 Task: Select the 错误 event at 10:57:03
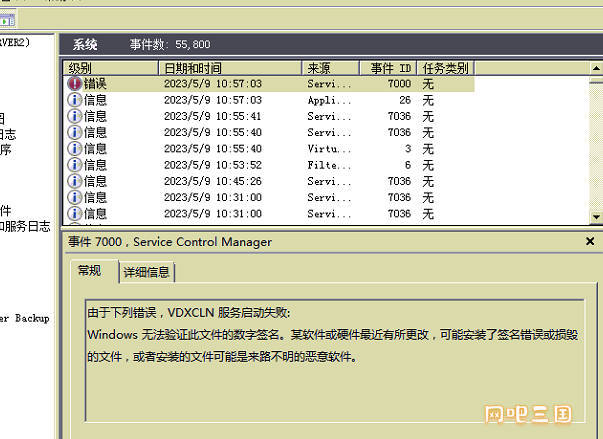coord(269,84)
